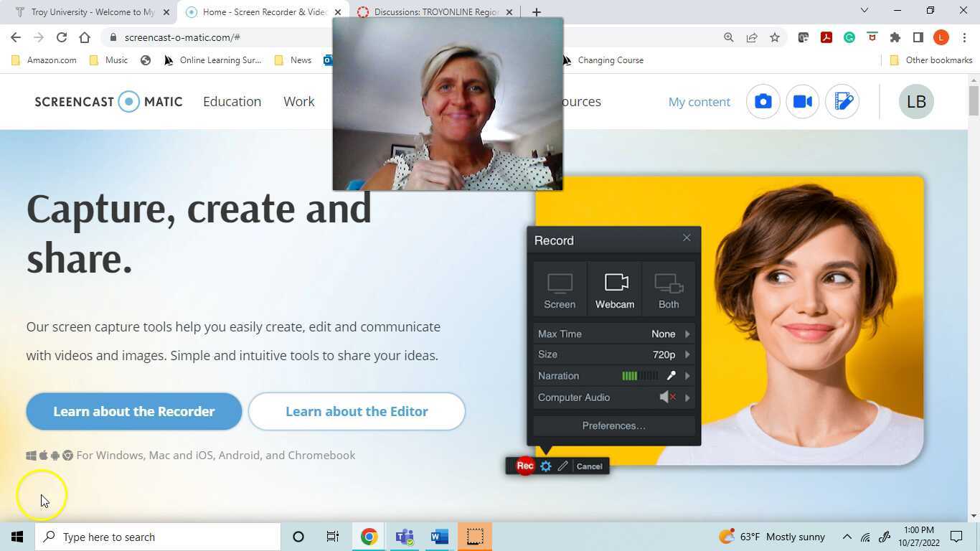This screenshot has height=551, width=980.
Task: Open the Education menu
Action: tap(232, 102)
